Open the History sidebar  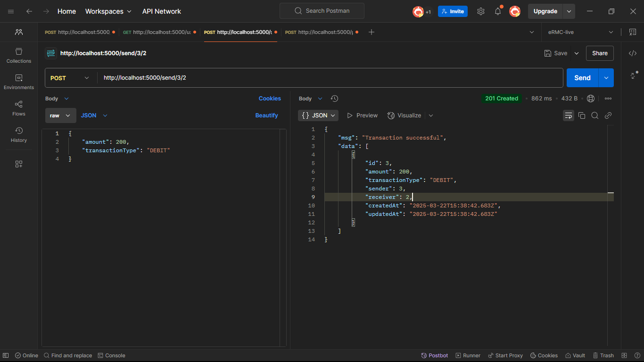coord(19,134)
